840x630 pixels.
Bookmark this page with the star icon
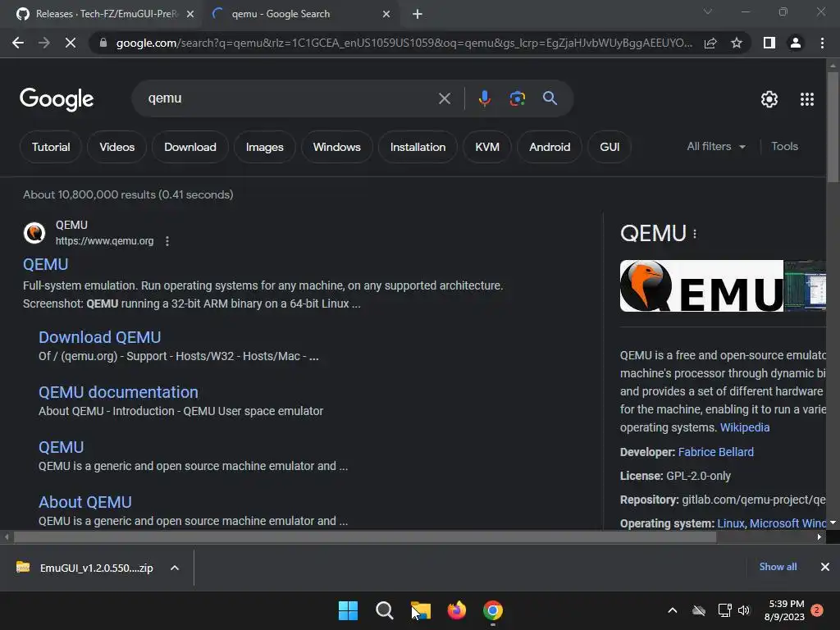tap(737, 43)
